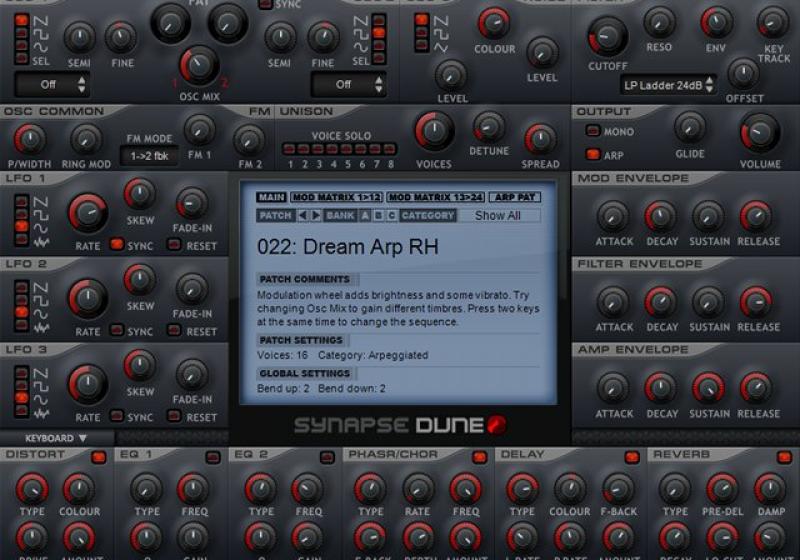Toggle EQ 1 power LED
This screenshot has width=800, height=560.
click(213, 457)
